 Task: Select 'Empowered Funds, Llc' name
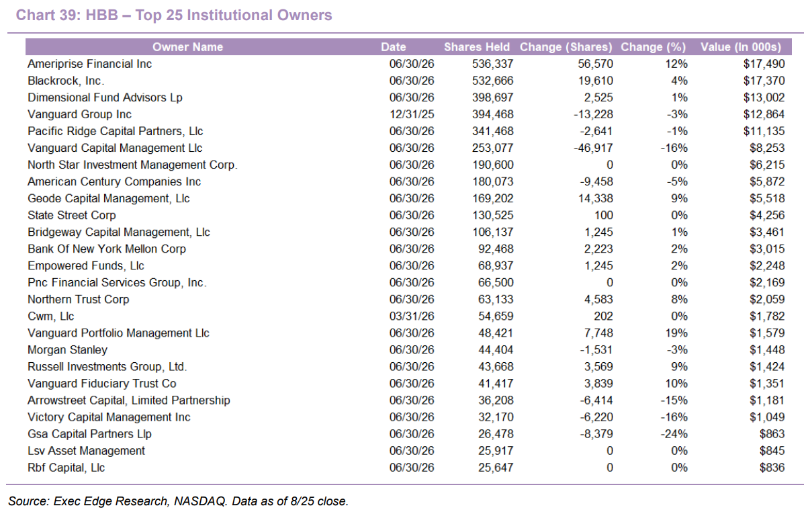(x=86, y=265)
